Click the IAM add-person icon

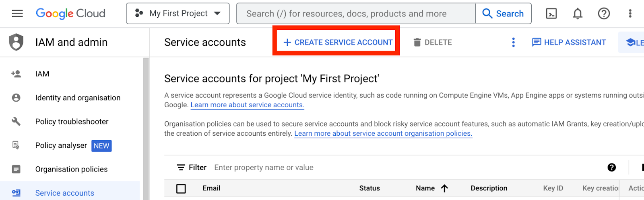point(16,74)
